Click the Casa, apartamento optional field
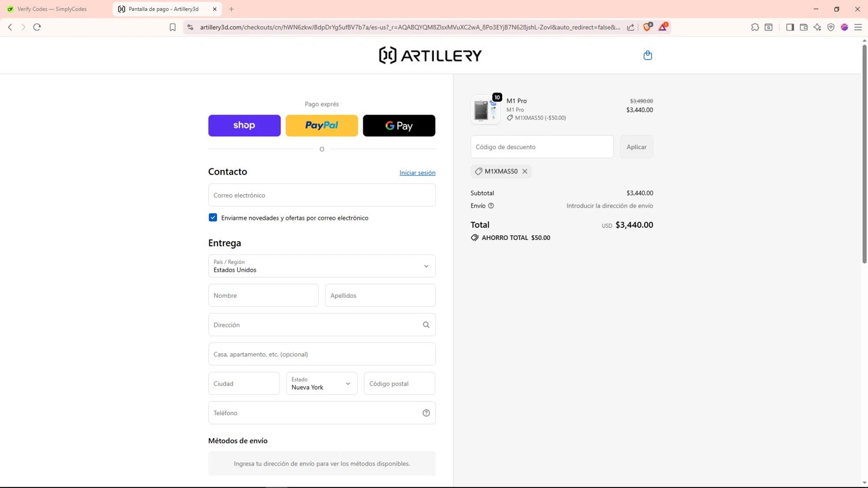Viewport: 868px width, 488px height. click(x=322, y=354)
